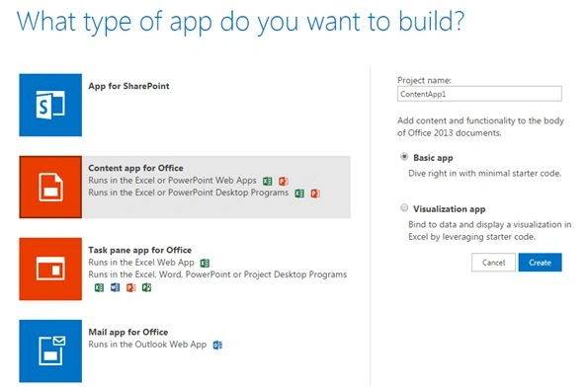Click the Outlook icon next to Outlook Web App
The width and height of the screenshot is (588, 387).
[217, 345]
